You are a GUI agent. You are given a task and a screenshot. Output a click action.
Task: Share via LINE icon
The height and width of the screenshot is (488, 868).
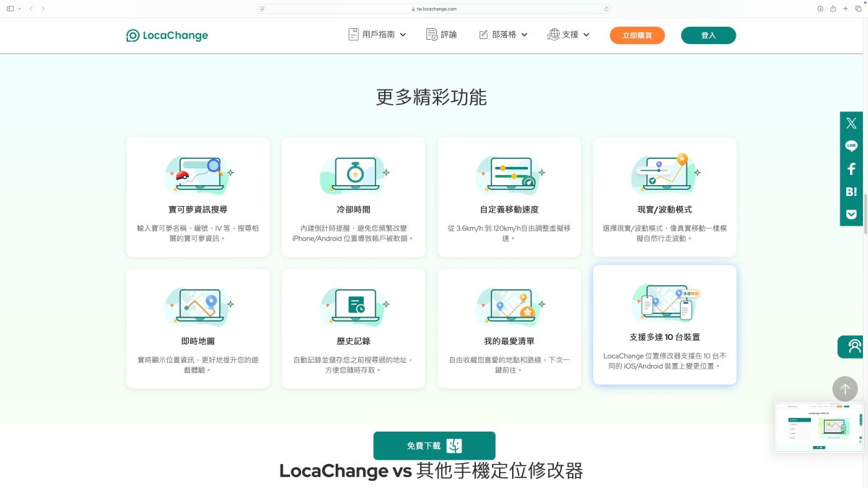(x=851, y=146)
